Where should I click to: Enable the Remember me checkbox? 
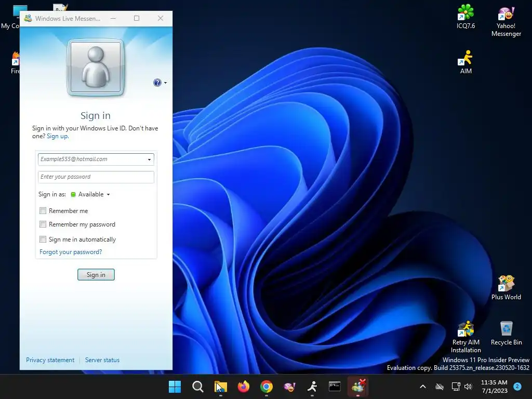click(43, 211)
